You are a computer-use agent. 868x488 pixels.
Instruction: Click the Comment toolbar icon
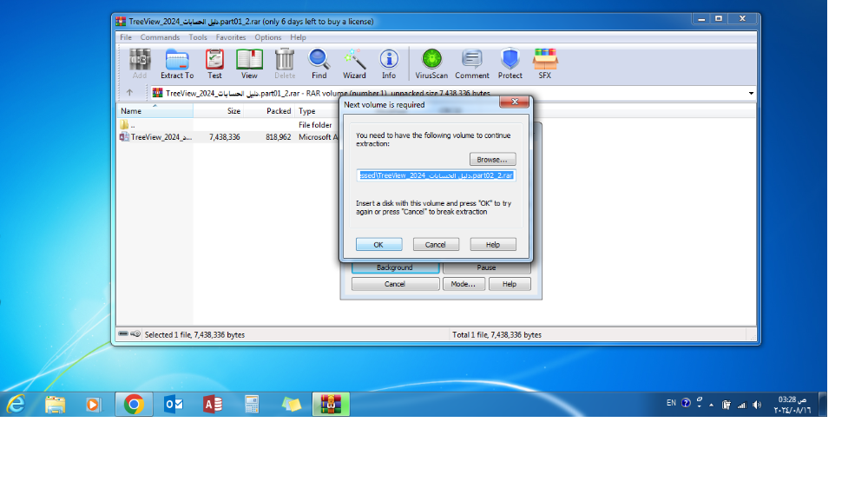[472, 63]
